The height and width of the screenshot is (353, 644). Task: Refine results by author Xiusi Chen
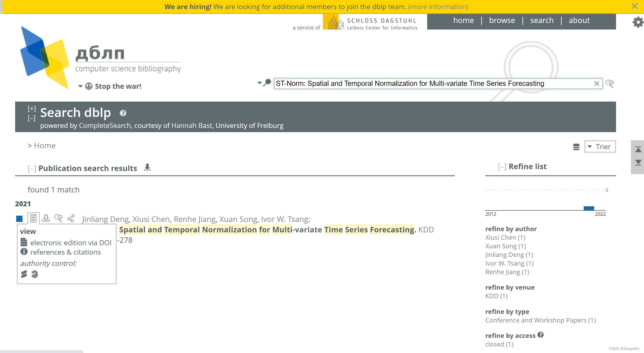[505, 237]
